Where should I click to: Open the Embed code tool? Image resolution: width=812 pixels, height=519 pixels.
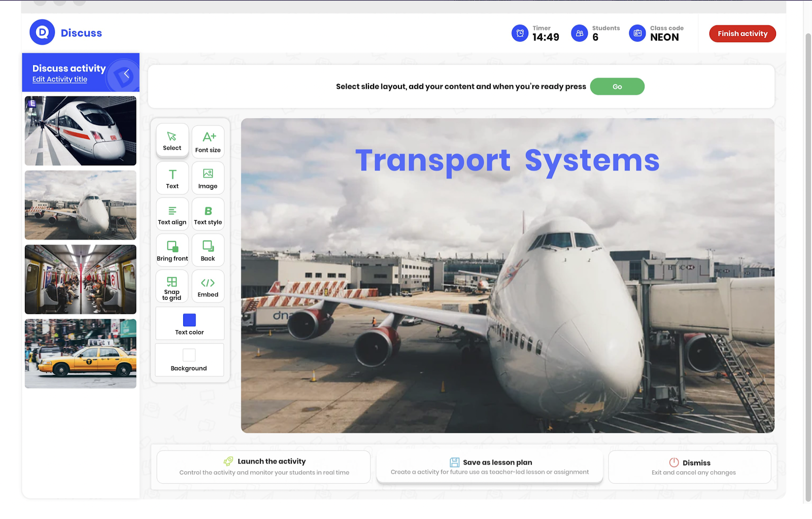208,287
